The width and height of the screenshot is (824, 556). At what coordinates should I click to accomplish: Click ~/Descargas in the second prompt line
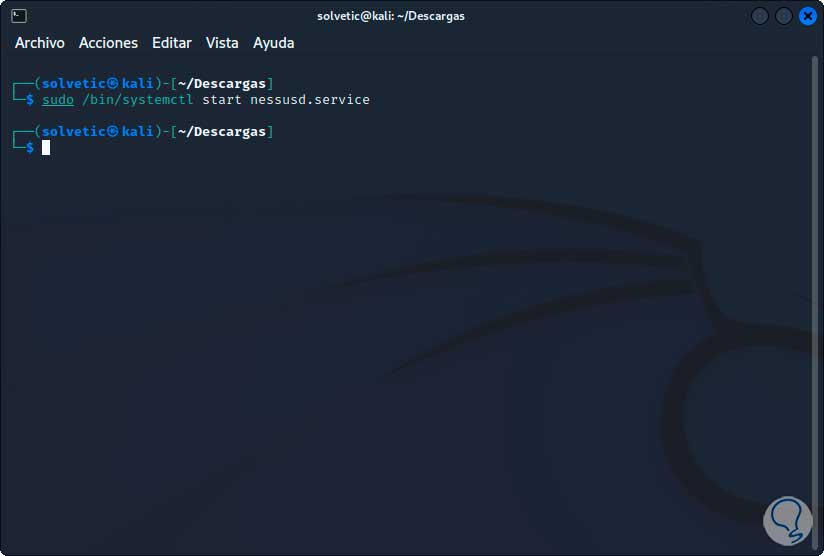[x=222, y=131]
